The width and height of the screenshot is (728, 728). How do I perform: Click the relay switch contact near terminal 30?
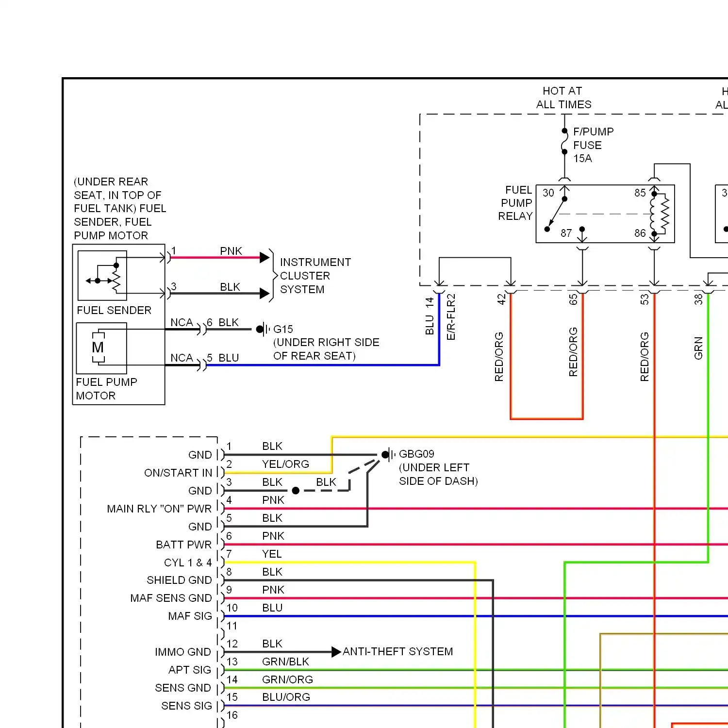(x=556, y=214)
